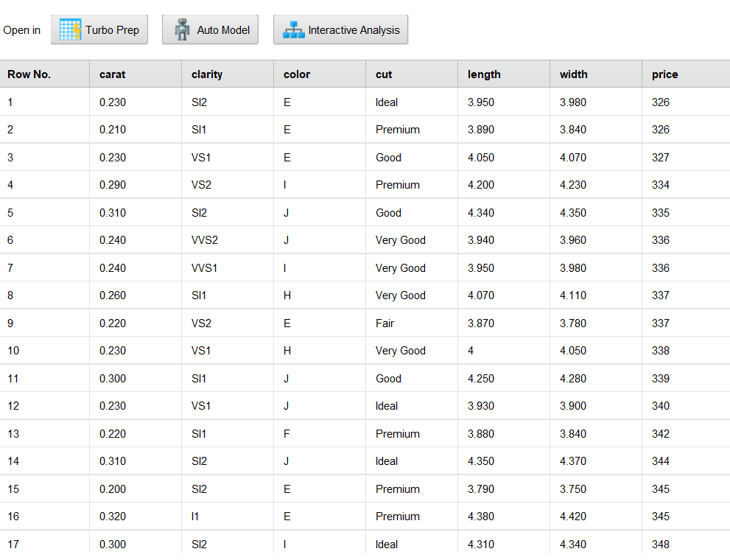
Task: Select price 344 cell
Action: point(687,461)
